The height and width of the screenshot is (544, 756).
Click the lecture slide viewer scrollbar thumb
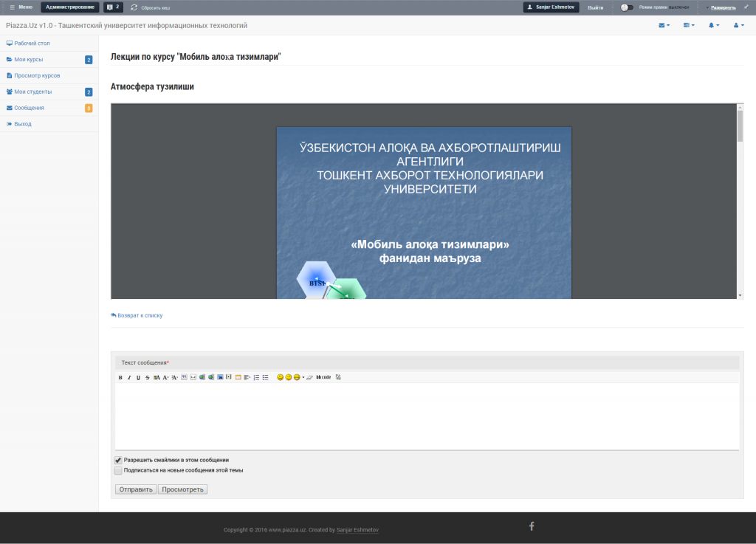pyautogui.click(x=740, y=125)
